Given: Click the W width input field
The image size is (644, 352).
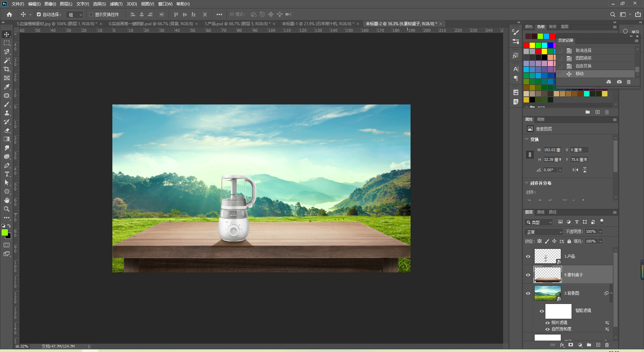Looking at the screenshot, I should click(x=553, y=150).
